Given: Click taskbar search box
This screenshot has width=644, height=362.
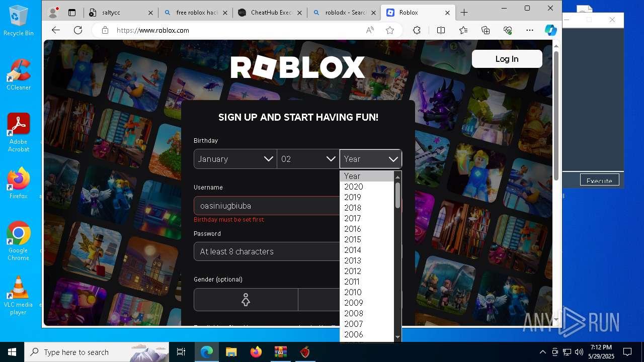Looking at the screenshot, I should (97, 352).
